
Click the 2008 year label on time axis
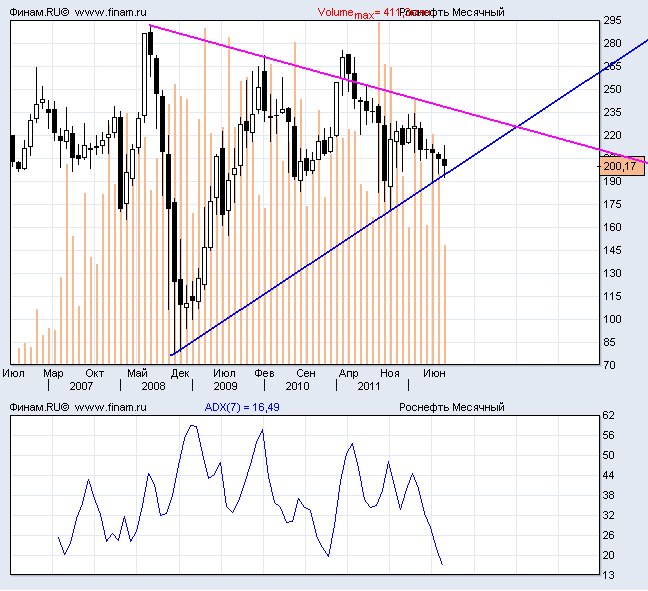tap(153, 386)
